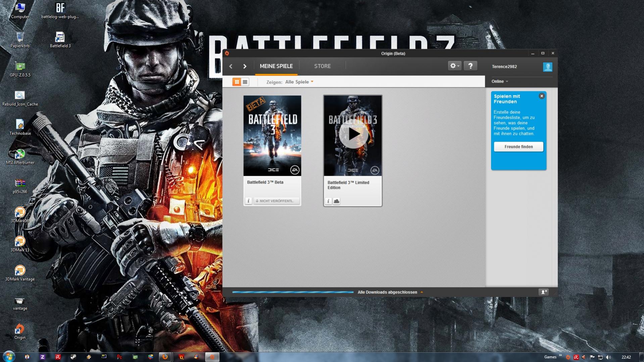
Task: Click the Origin taskbar button
Action: click(212, 357)
